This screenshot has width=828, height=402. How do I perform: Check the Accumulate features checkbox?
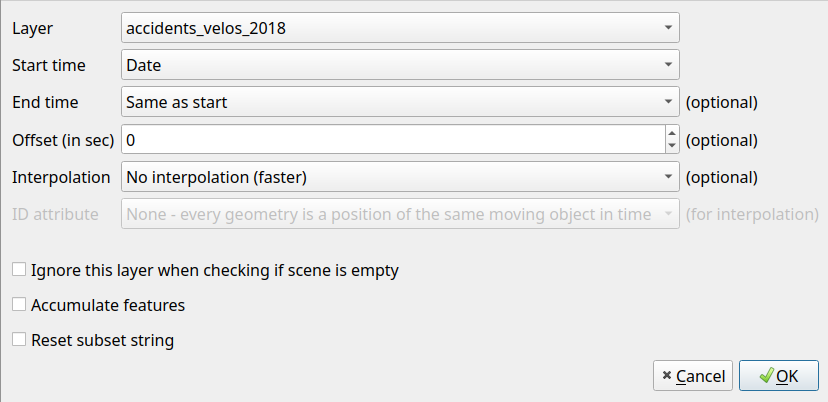(19, 304)
